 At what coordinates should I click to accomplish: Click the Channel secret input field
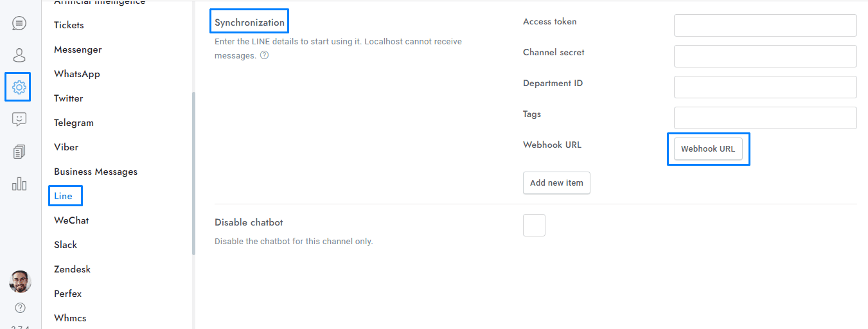765,57
